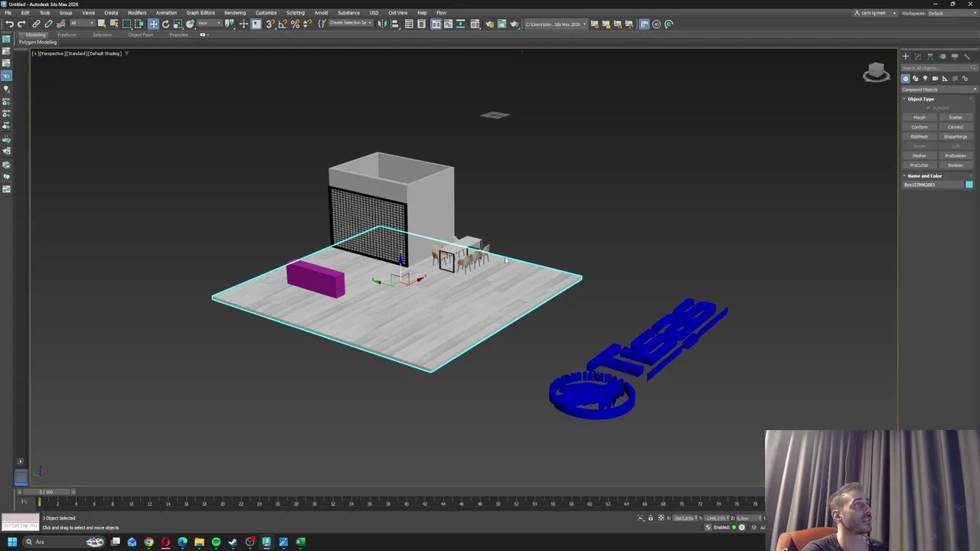Click the Render teapot icon
This screenshot has height=551, width=980.
coord(514,24)
